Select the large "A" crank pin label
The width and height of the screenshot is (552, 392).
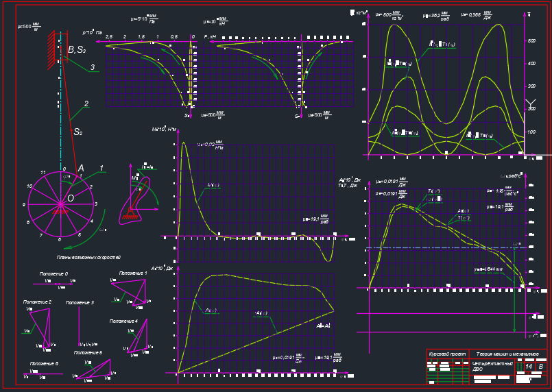coord(81,168)
